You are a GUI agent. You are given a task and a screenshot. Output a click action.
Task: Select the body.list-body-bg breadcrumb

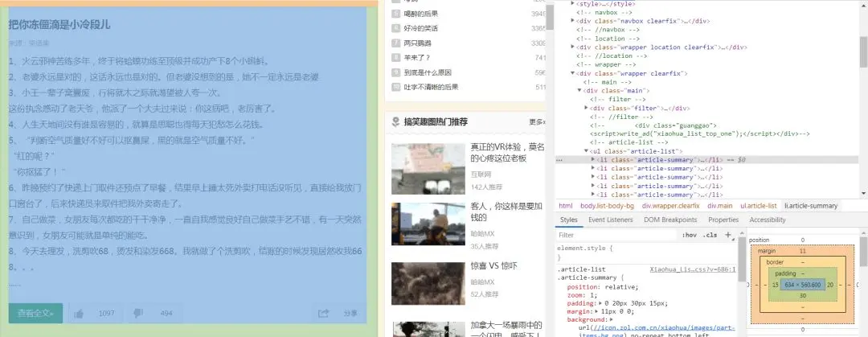(x=607, y=206)
